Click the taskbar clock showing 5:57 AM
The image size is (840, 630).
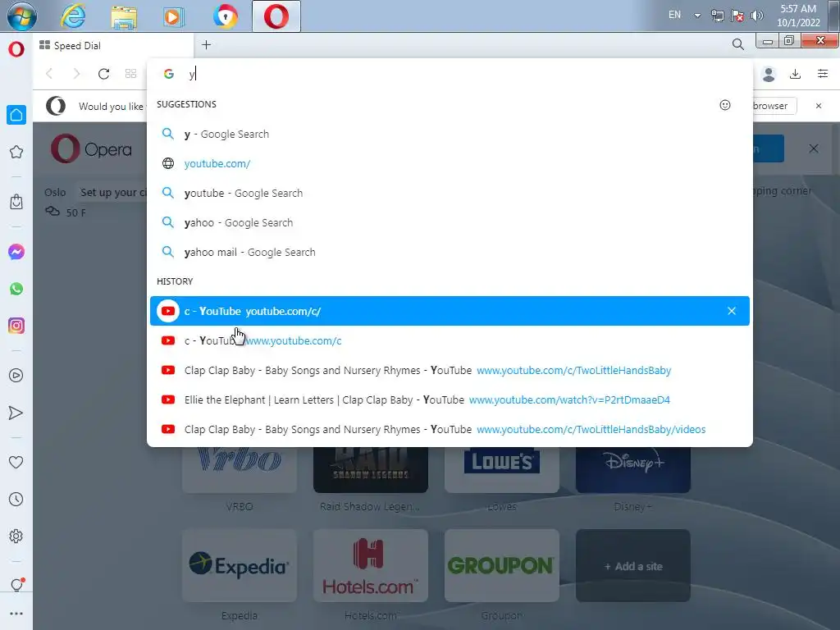tap(798, 16)
